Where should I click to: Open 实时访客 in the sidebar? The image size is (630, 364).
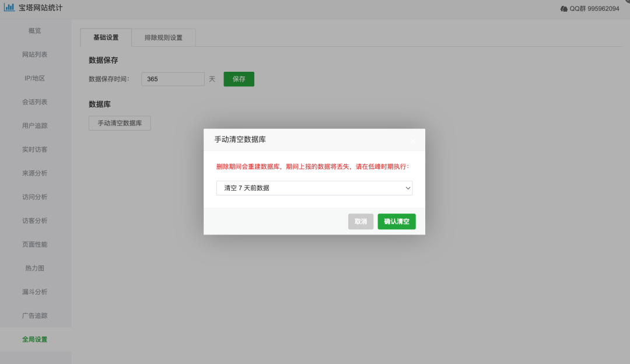[35, 149]
